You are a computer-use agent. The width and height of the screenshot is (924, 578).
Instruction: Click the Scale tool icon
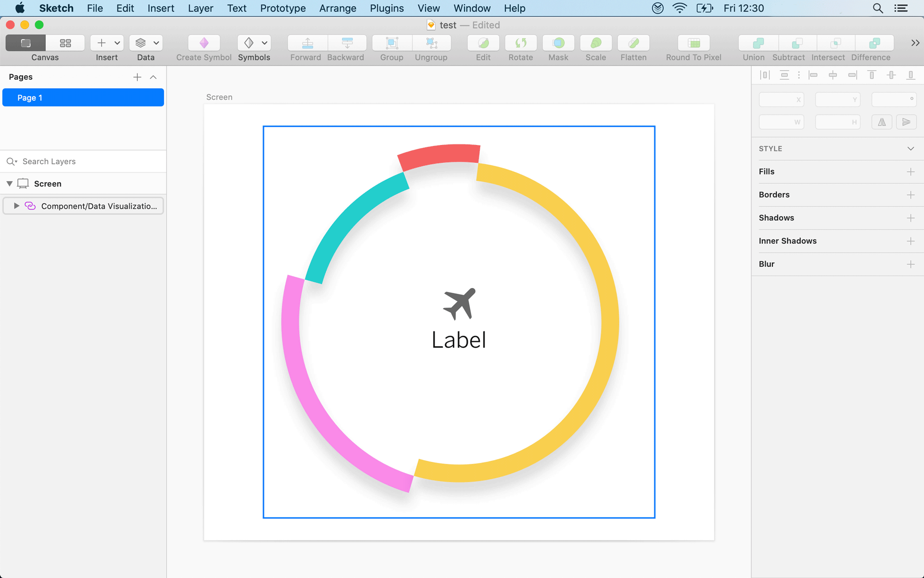click(596, 43)
